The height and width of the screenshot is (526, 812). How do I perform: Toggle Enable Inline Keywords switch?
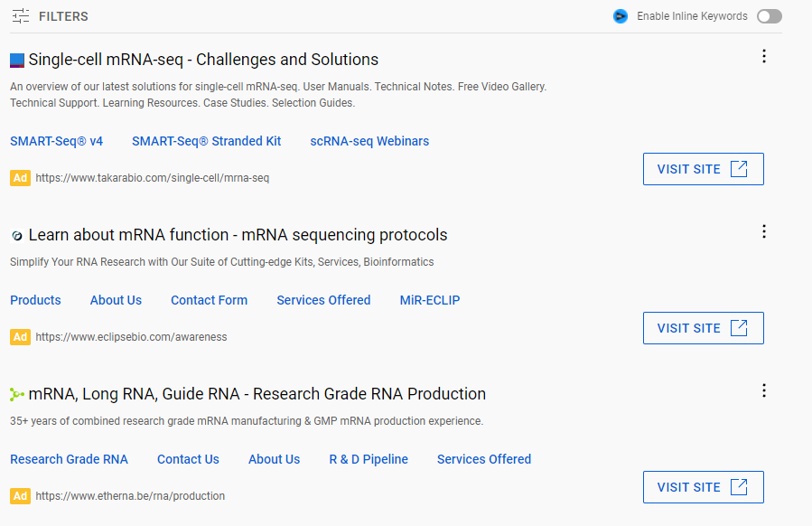pyautogui.click(x=770, y=16)
